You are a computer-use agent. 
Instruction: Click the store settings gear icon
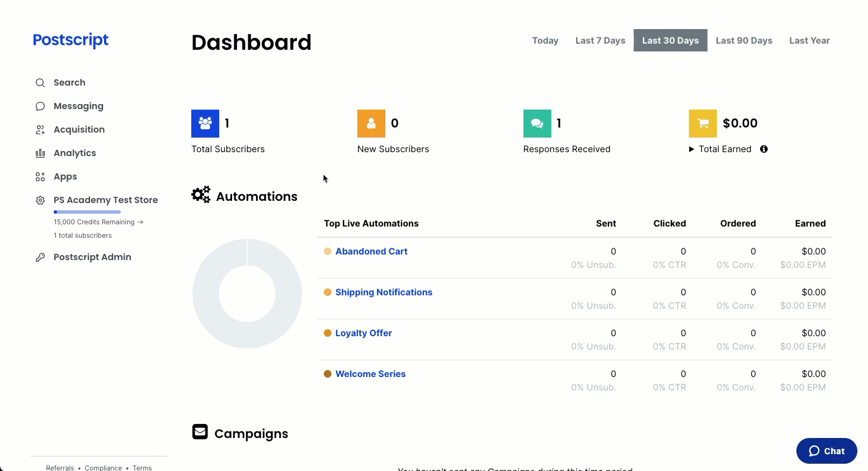pos(40,200)
